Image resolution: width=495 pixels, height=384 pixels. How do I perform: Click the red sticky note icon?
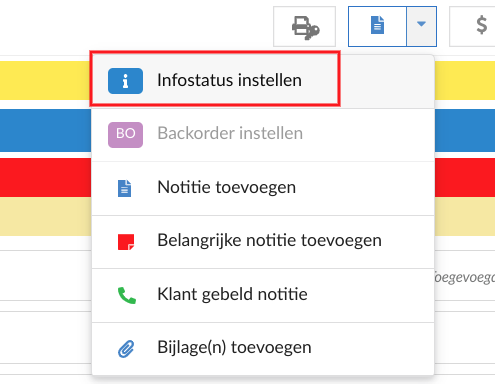pos(126,242)
